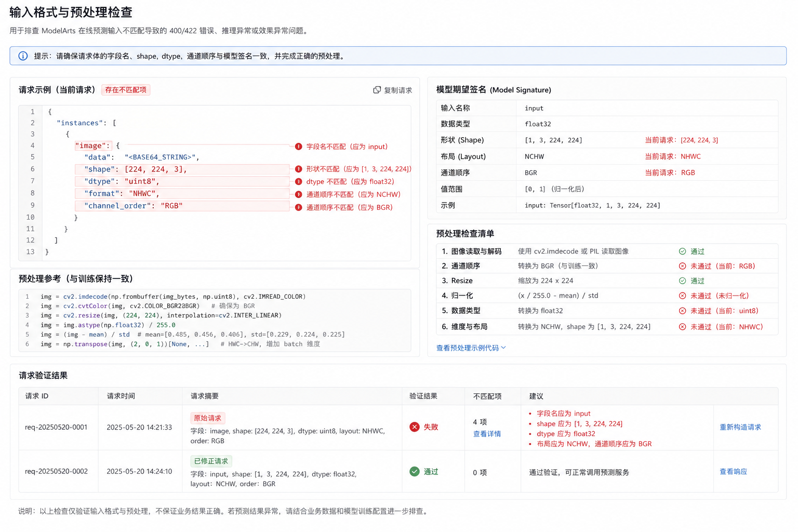Click the np.transpose preprocessing code line

pos(180,344)
